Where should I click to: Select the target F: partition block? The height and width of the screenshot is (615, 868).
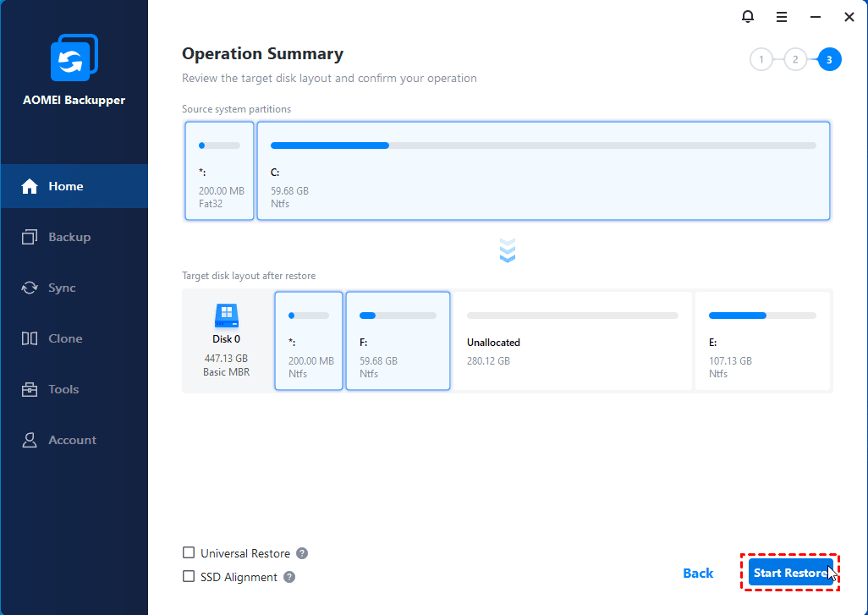[x=398, y=341]
